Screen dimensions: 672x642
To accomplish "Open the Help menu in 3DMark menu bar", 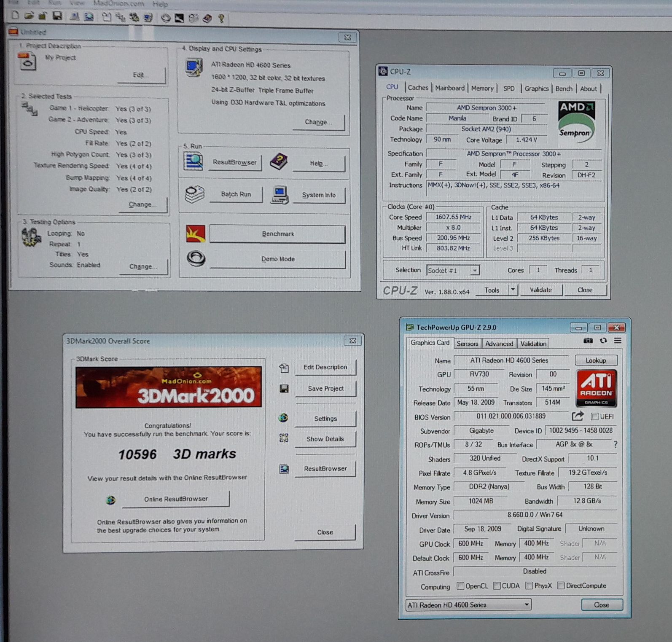I will click(x=160, y=4).
